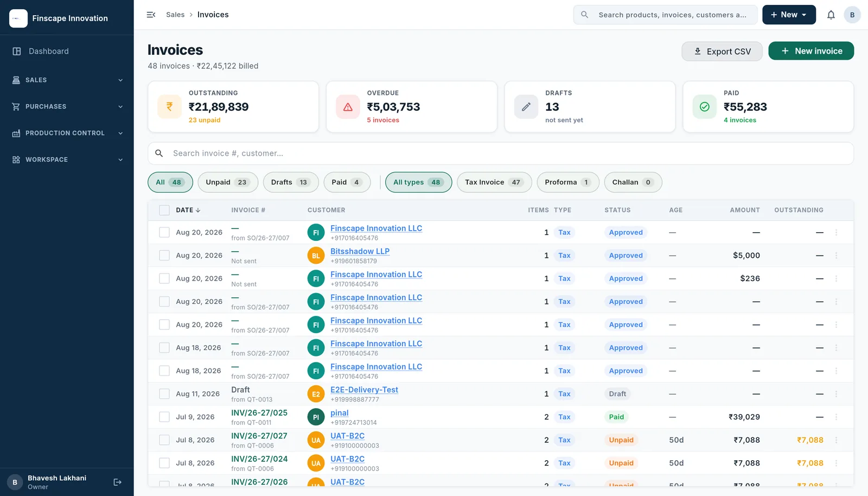Click the ₹39,029 amount cell
Screen dimensions: 868x496
click(x=744, y=417)
